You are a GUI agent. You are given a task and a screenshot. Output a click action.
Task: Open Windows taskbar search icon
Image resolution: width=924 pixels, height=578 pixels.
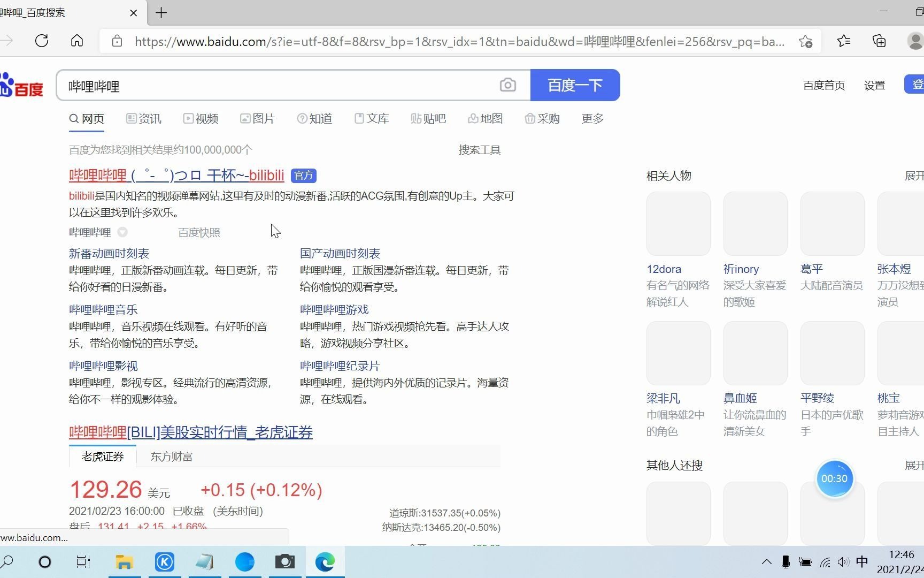(7, 562)
